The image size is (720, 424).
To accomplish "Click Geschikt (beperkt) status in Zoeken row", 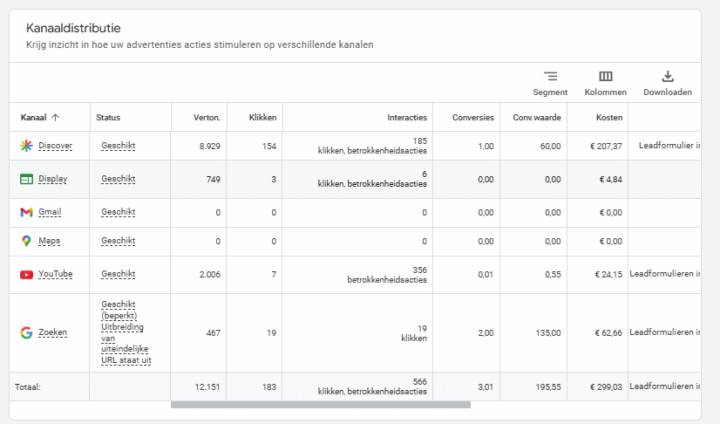I will (x=119, y=310).
